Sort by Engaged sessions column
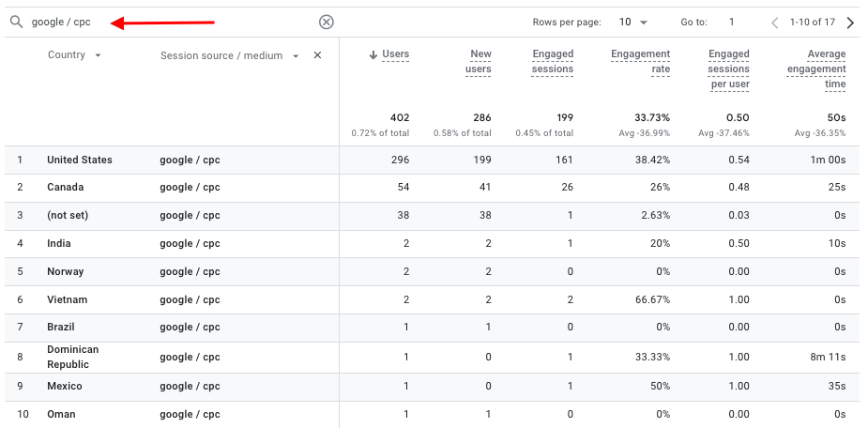The image size is (868, 428). (x=553, y=62)
